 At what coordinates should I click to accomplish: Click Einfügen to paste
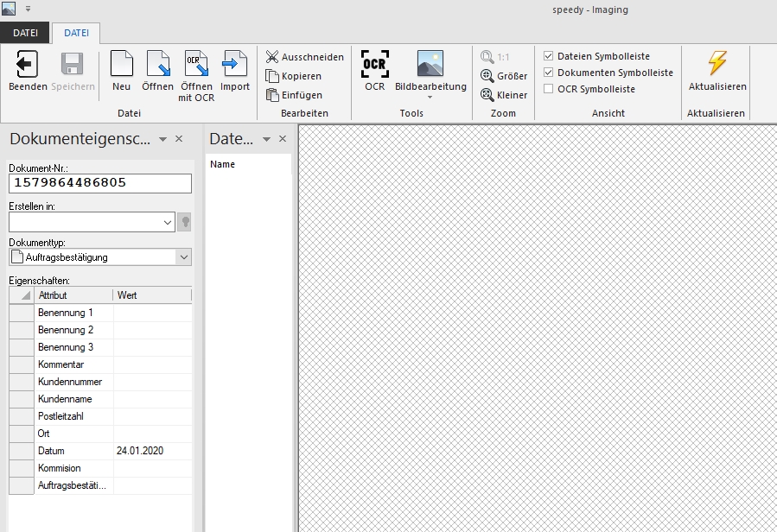294,95
